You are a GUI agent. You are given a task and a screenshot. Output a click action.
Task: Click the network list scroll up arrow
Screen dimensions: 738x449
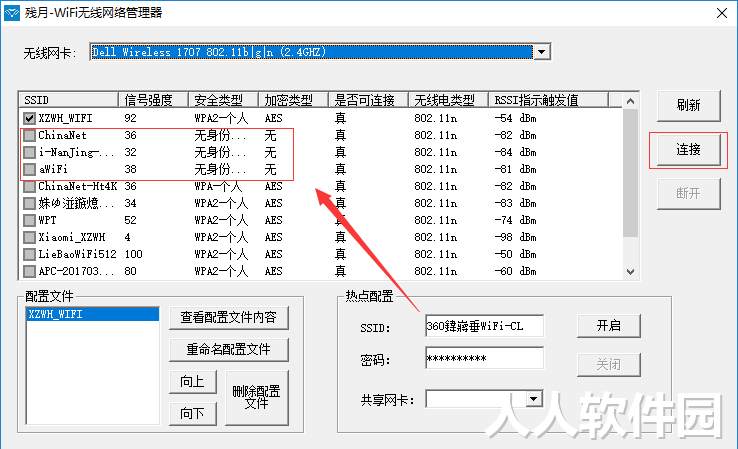[631, 101]
